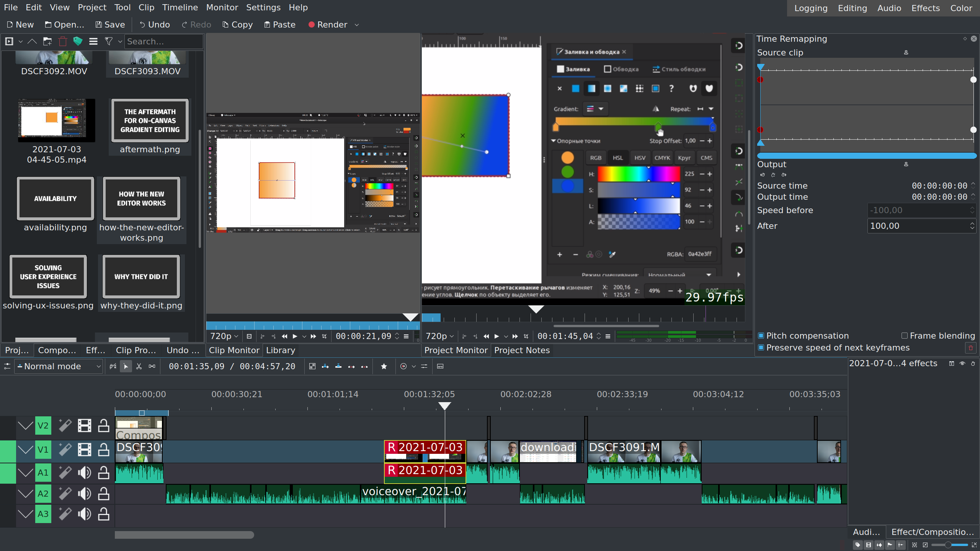Image resolution: width=980 pixels, height=551 pixels.
Task: Open project bin hamburger view menu
Action: 93,41
